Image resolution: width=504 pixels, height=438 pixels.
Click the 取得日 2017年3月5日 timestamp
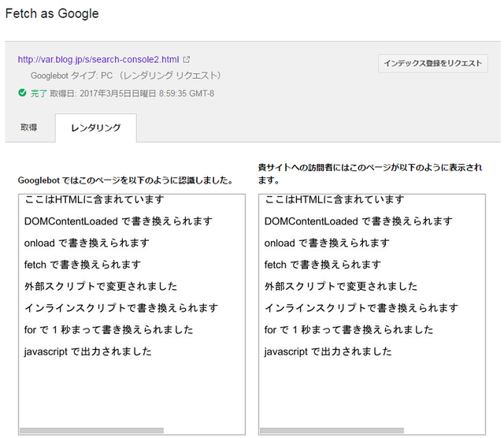132,94
